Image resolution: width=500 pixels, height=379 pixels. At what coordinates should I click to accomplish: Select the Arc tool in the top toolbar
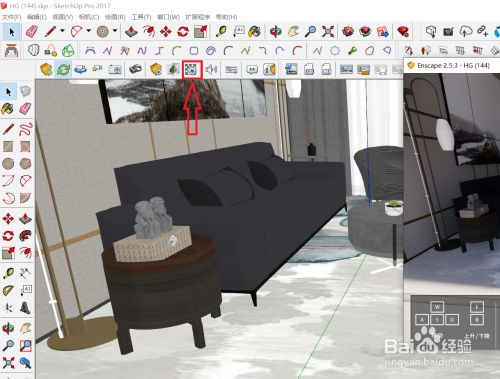(x=77, y=32)
